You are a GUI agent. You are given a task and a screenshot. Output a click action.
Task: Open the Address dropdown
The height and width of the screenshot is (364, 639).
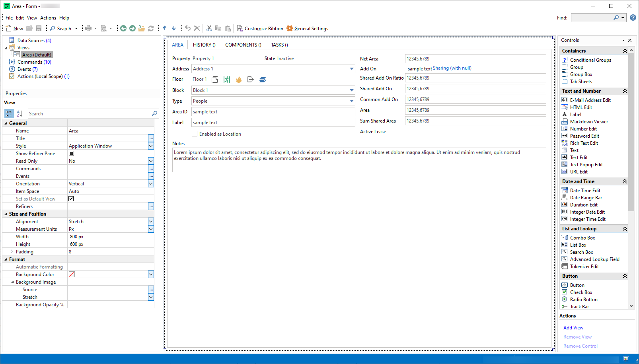(x=351, y=69)
